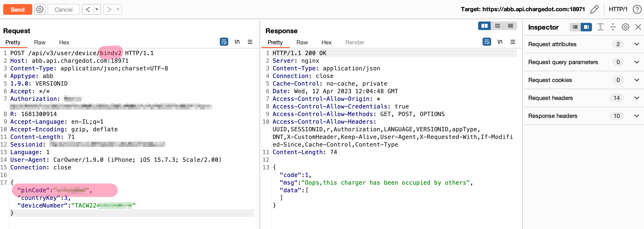The height and width of the screenshot is (229, 644).
Task: Switch to top-bottom layout view
Action: click(498, 26)
